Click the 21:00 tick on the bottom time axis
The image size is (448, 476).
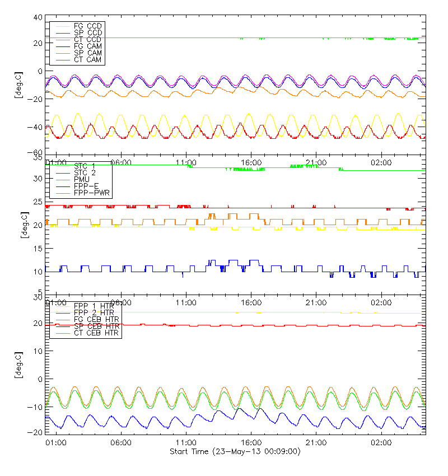pyautogui.click(x=316, y=443)
